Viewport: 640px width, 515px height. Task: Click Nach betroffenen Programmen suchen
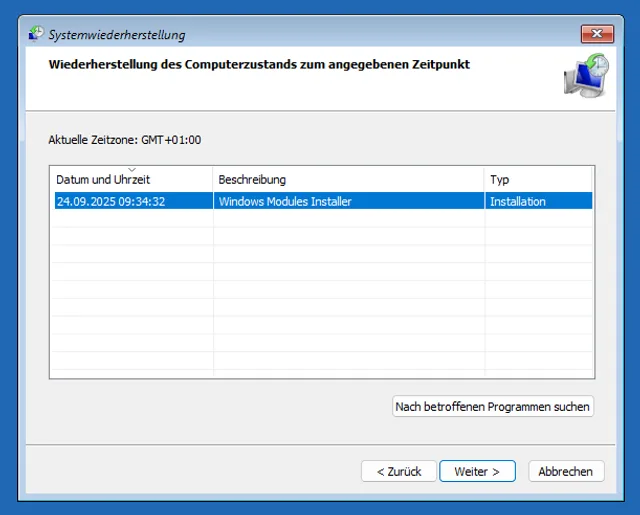point(493,406)
